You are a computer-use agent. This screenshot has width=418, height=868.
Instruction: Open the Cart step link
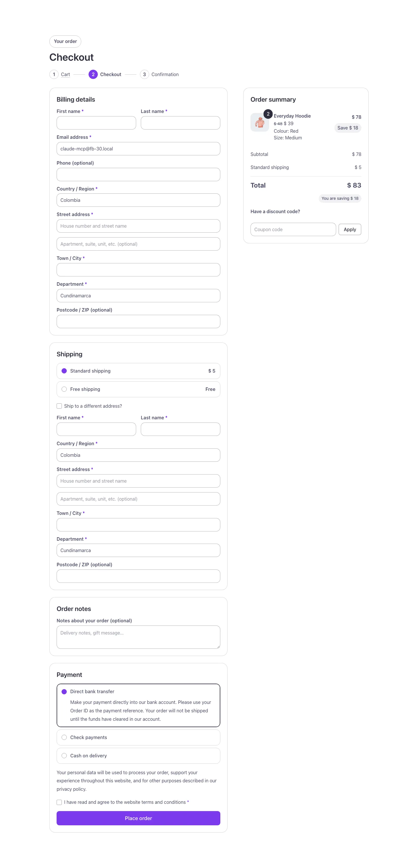point(65,74)
